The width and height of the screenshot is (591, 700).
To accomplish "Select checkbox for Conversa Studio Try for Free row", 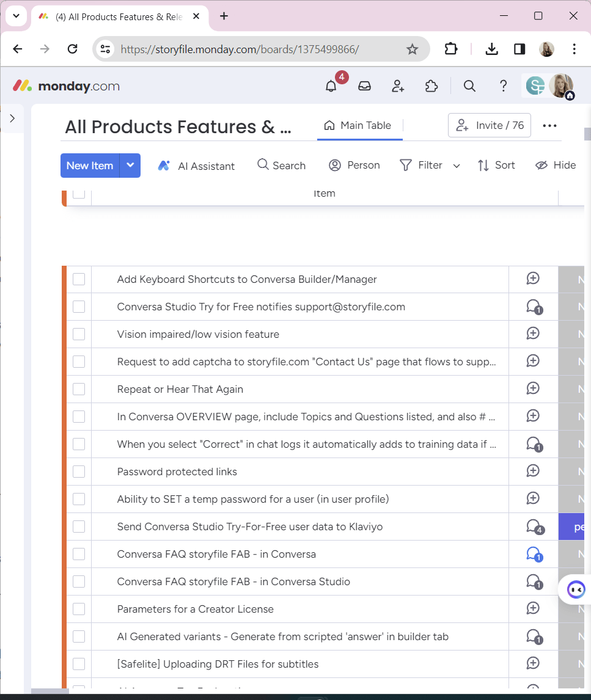I will tap(79, 307).
